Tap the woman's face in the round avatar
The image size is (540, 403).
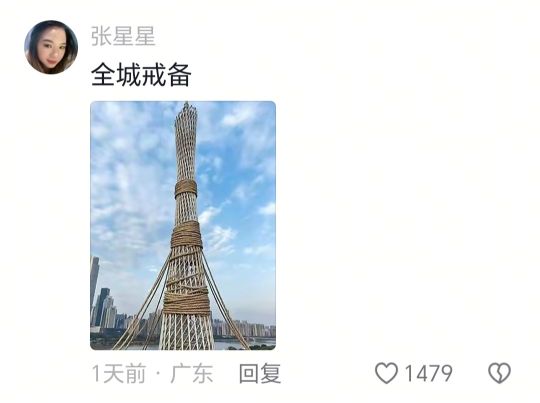52,52
